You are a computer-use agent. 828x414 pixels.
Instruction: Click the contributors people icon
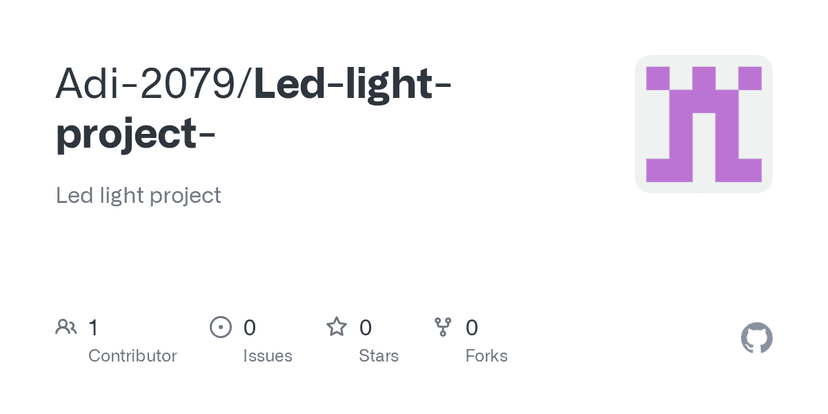(x=66, y=327)
